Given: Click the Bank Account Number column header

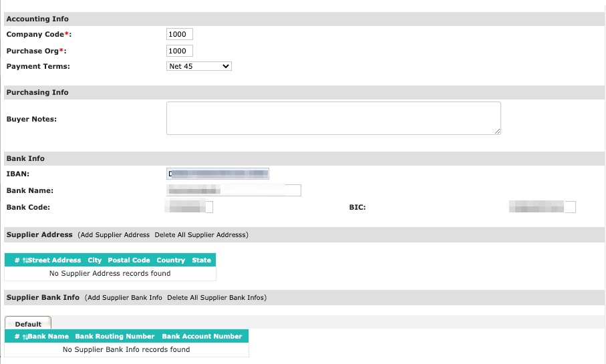Looking at the screenshot, I should (202, 337).
